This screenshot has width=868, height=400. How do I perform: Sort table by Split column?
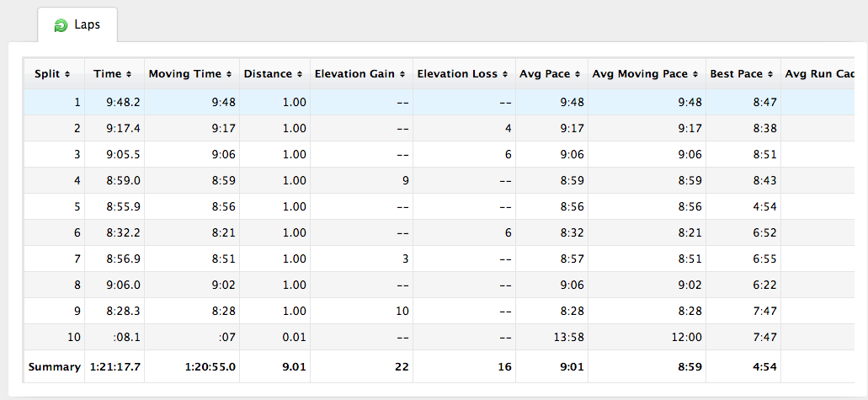coord(52,74)
